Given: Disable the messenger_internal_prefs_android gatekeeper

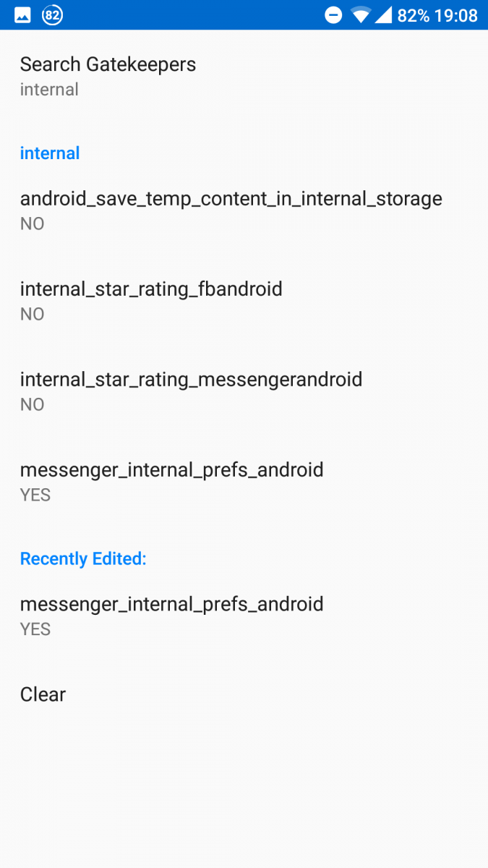Looking at the screenshot, I should tap(172, 480).
